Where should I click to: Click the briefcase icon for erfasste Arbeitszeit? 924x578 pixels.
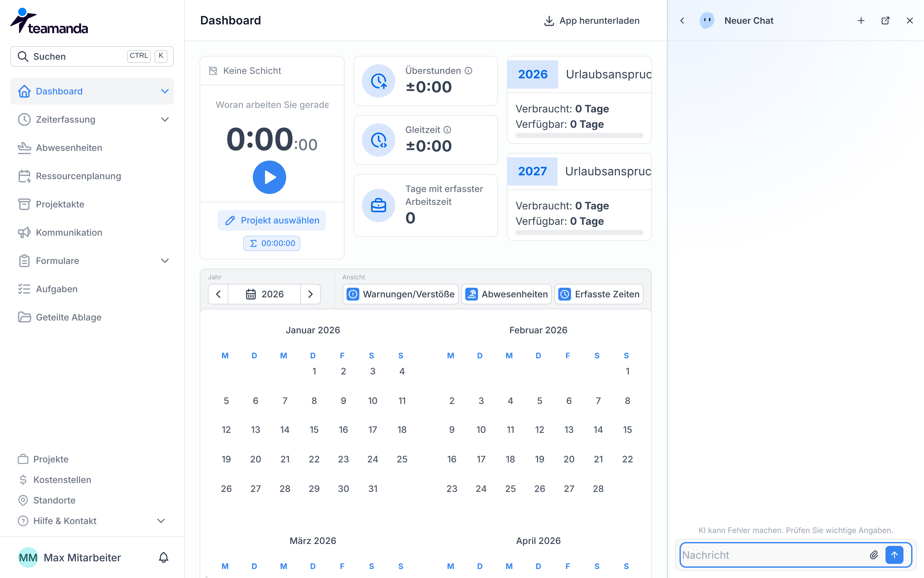378,206
